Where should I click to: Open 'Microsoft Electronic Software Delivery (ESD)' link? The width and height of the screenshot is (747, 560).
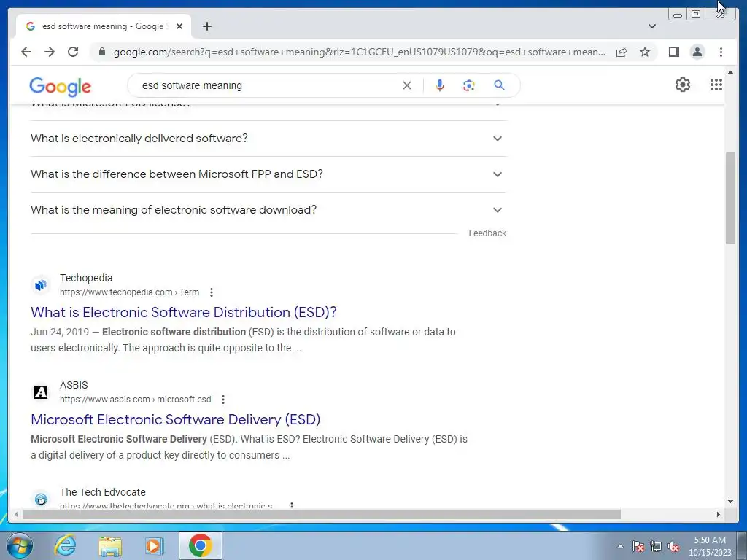[x=175, y=419]
